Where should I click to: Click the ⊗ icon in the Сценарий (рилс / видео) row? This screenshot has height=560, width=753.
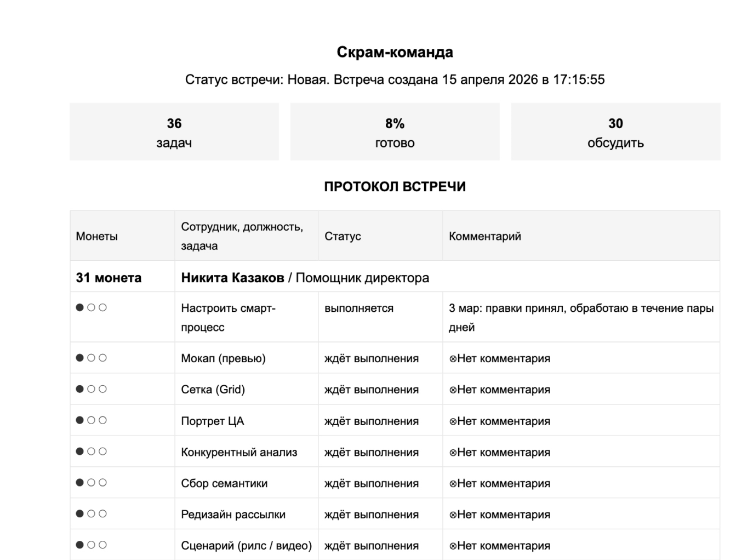(x=453, y=546)
